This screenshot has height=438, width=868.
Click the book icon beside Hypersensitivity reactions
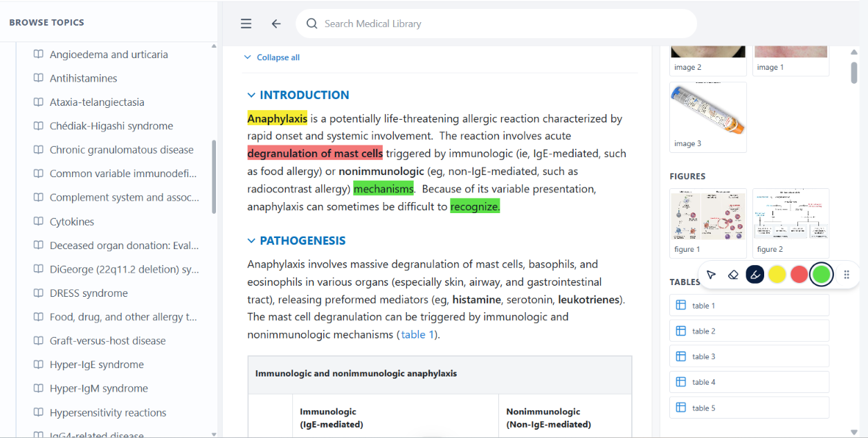[39, 412]
